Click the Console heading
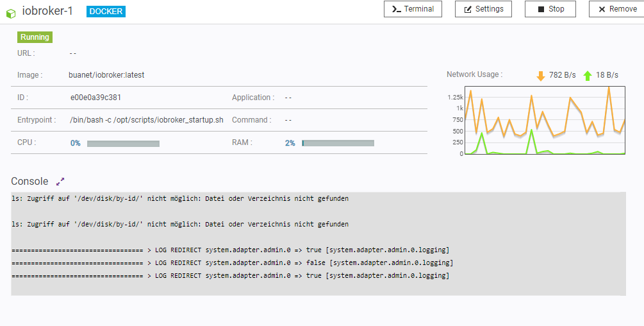 pos(29,182)
